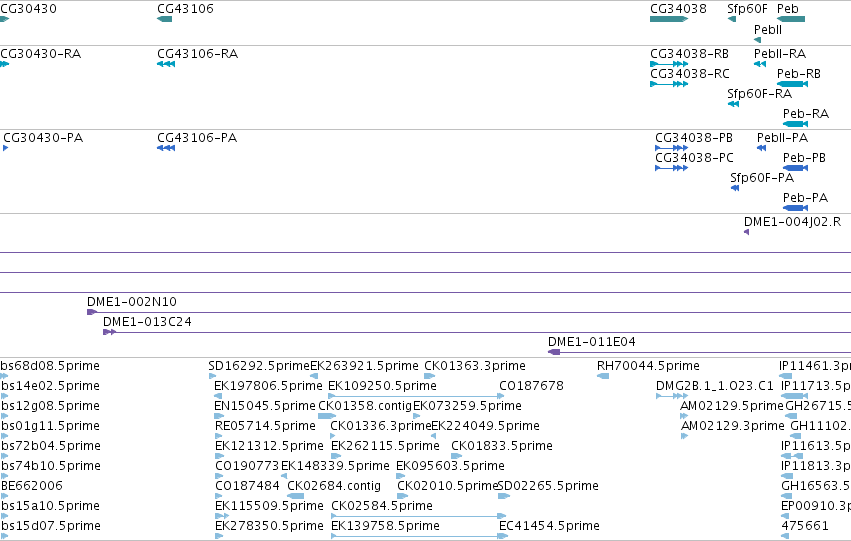Select the PebII gene label

tap(768, 29)
